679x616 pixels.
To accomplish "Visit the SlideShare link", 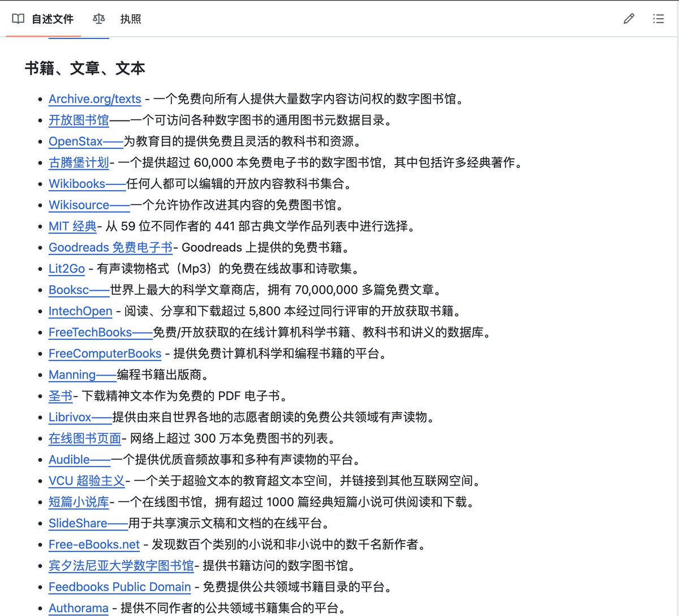I will click(x=88, y=523).
